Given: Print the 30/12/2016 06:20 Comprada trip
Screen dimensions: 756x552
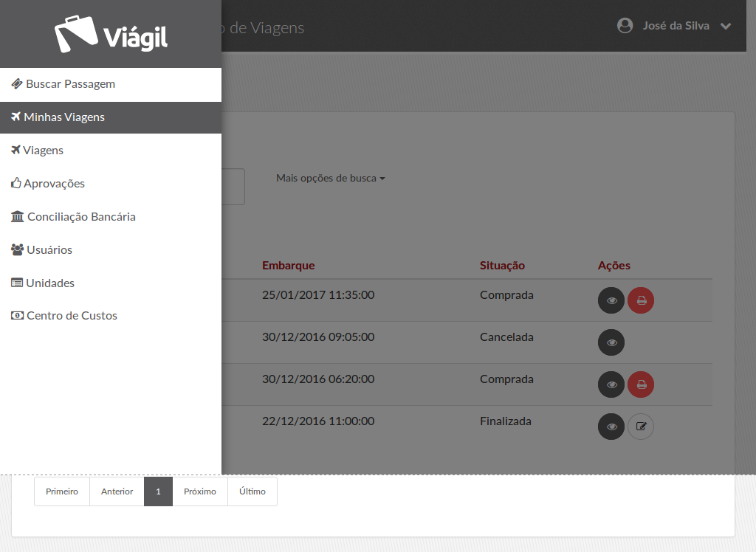Looking at the screenshot, I should (x=641, y=384).
